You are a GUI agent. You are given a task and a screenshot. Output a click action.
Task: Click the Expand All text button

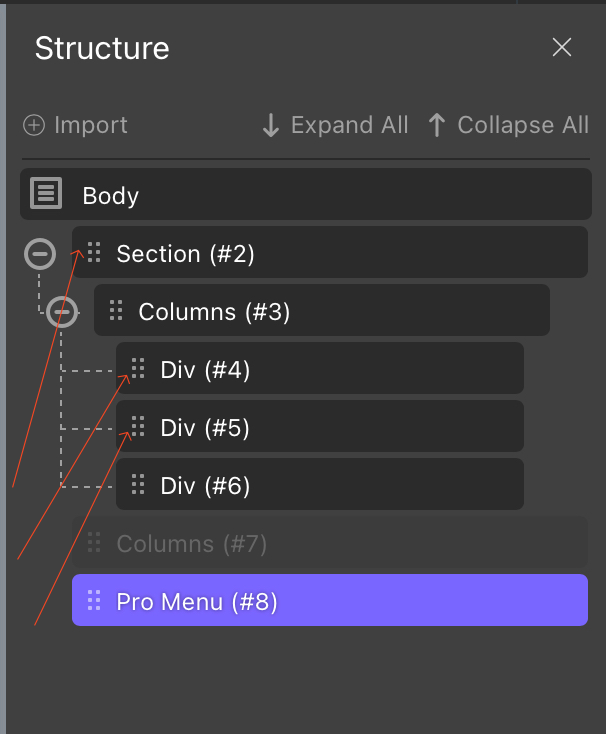(x=350, y=125)
